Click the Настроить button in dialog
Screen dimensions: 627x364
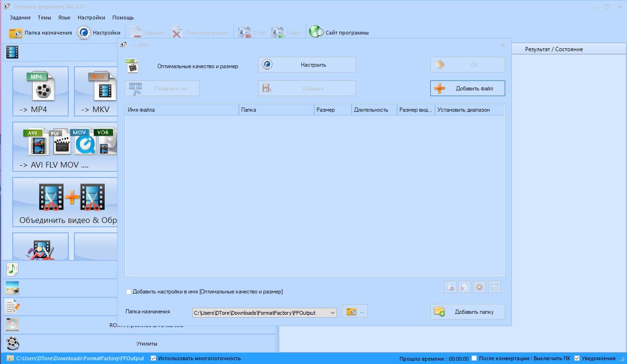[x=307, y=65]
